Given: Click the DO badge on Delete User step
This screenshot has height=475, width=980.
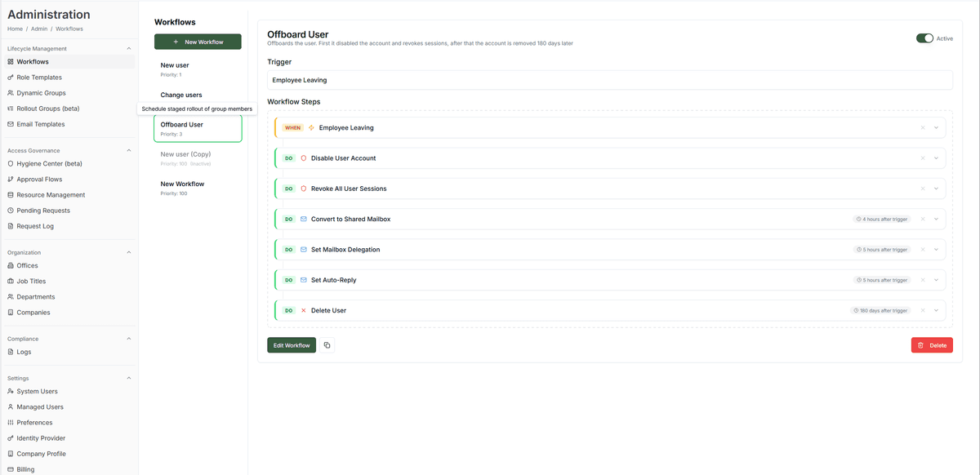Looking at the screenshot, I should (x=288, y=310).
